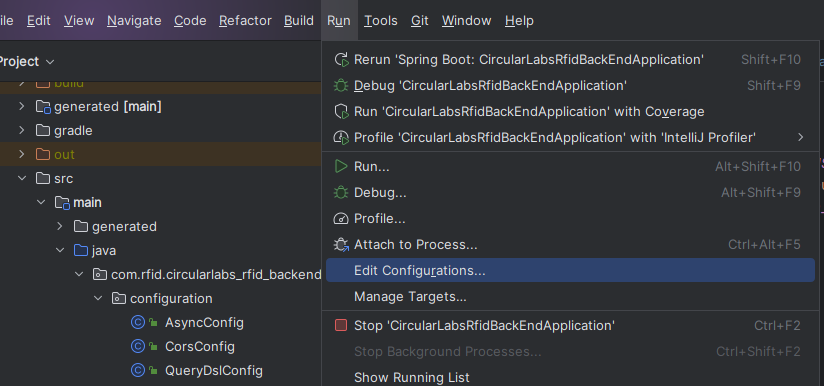This screenshot has width=824, height=386.
Task: Expand the generated [main] folder
Action: coord(22,107)
